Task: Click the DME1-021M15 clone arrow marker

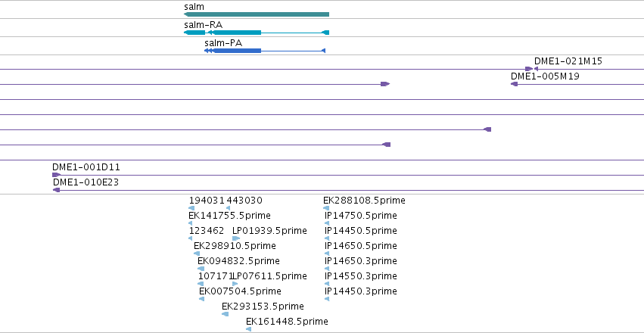Action: tap(536, 69)
